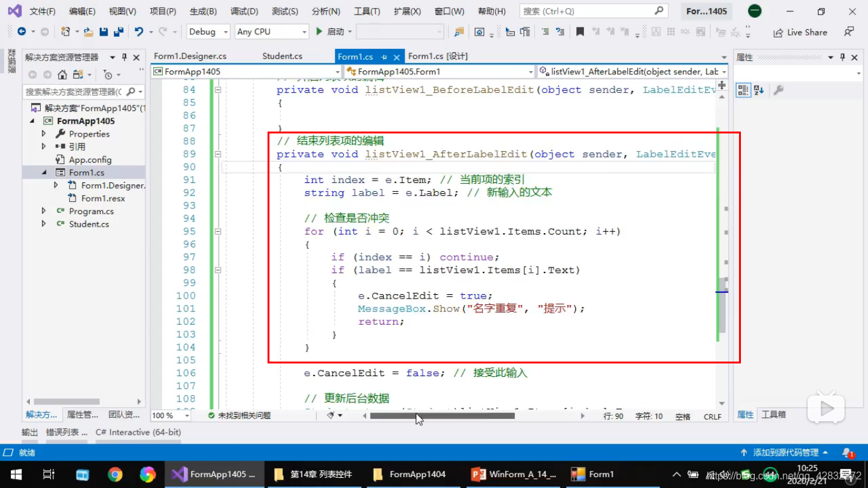
Task: Collapse the listView1_AfterLabelEdit method outline
Action: [217, 154]
